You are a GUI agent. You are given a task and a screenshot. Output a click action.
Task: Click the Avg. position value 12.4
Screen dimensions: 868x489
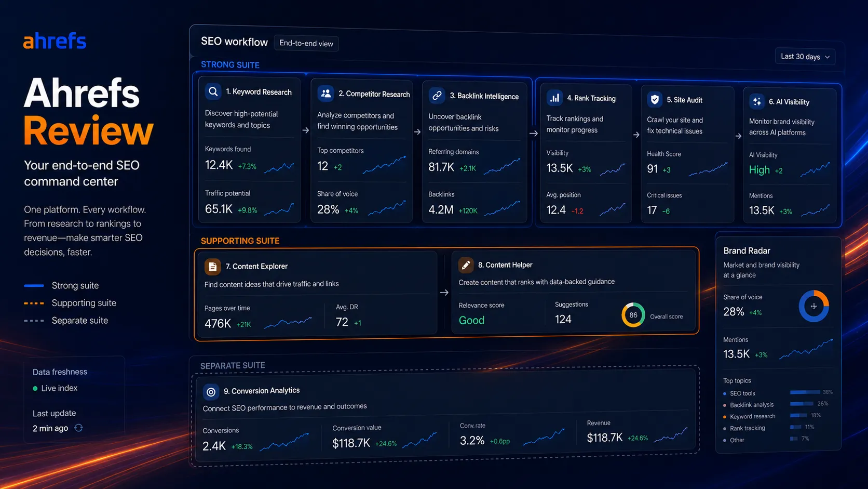tap(556, 210)
